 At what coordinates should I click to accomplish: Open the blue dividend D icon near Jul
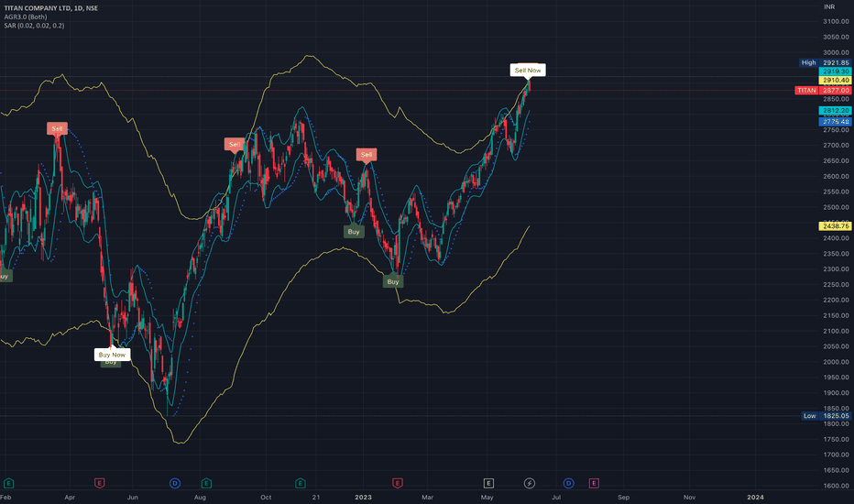(x=569, y=483)
